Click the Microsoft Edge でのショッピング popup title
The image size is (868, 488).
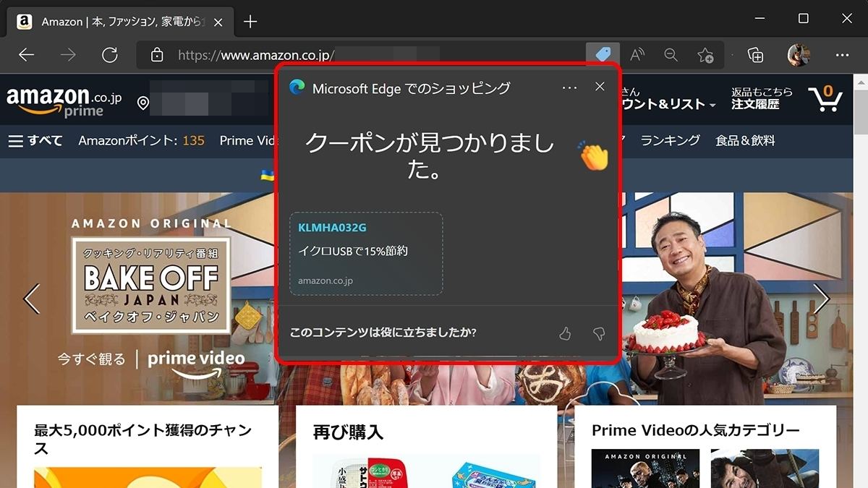[x=411, y=88]
